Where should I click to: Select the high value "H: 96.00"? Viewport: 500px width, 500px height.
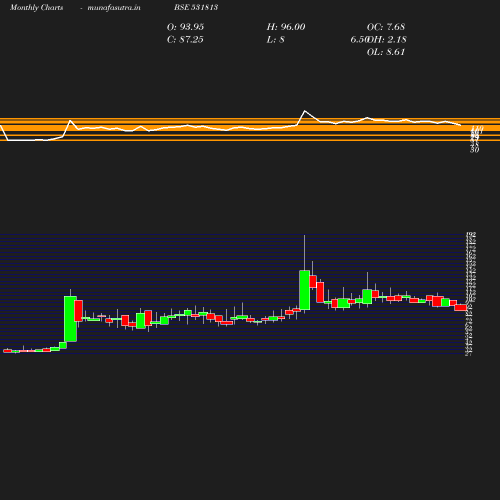point(286,27)
